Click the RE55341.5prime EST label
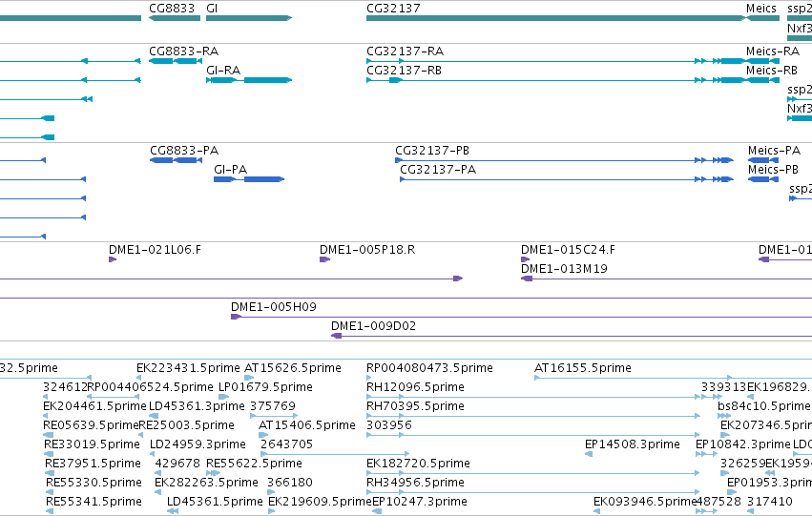Image resolution: width=812 pixels, height=516 pixels. [x=94, y=502]
